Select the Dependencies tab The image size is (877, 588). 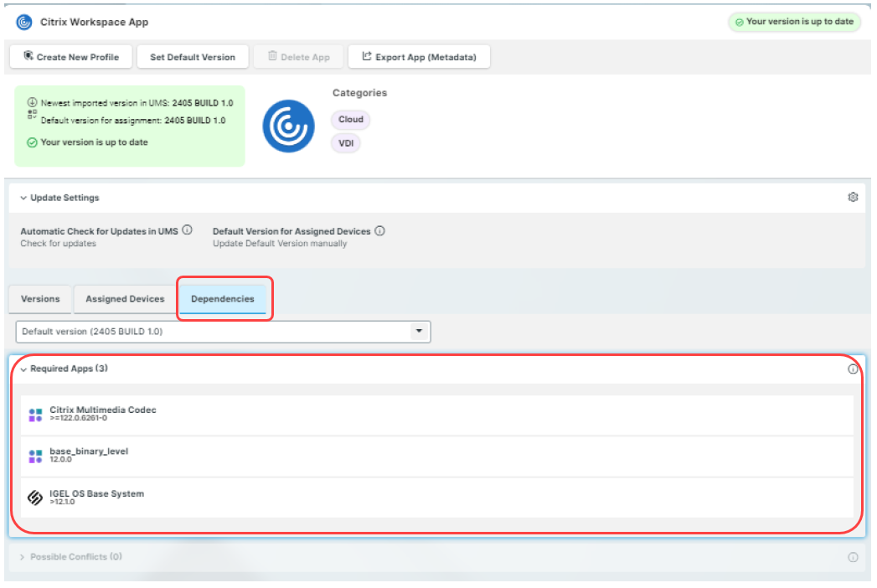223,299
